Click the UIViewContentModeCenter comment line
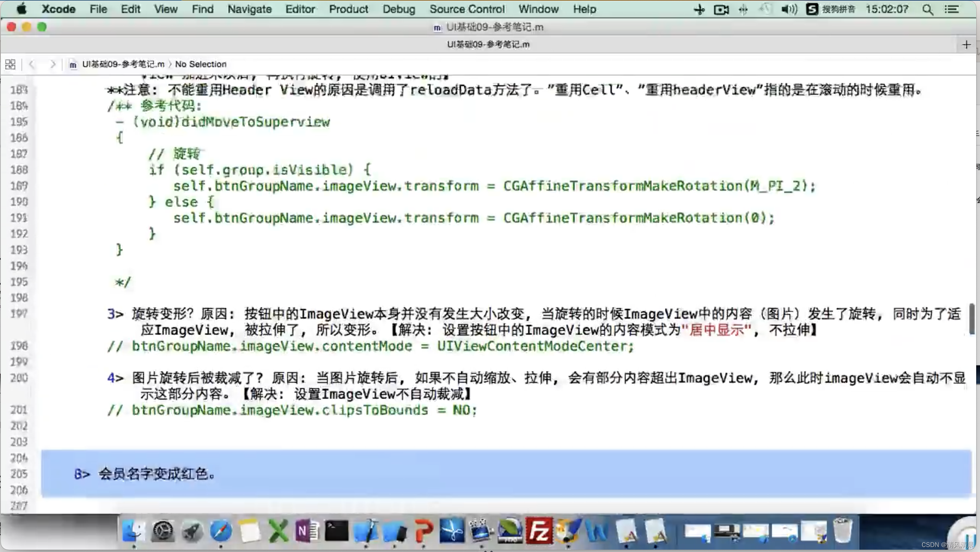This screenshot has height=552, width=980. tap(371, 346)
